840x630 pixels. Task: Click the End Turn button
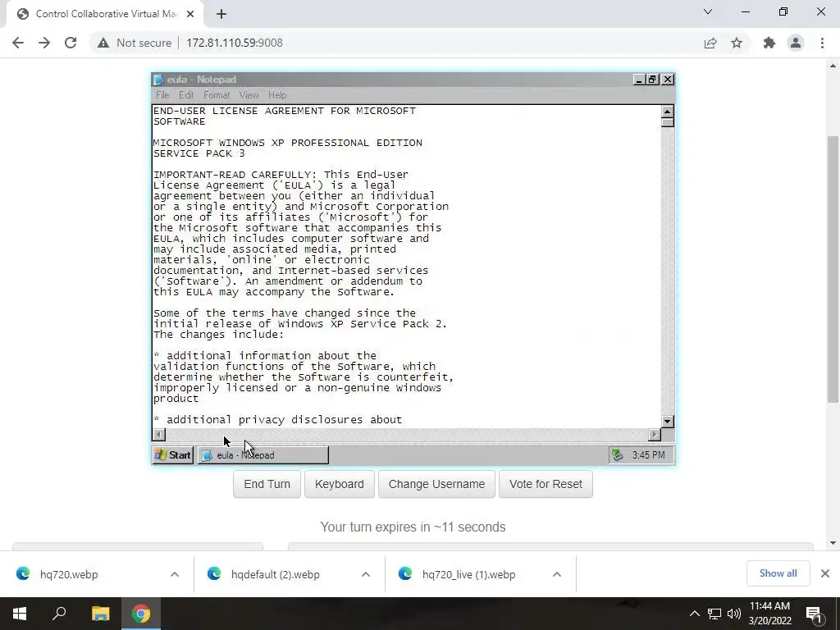[267, 484]
